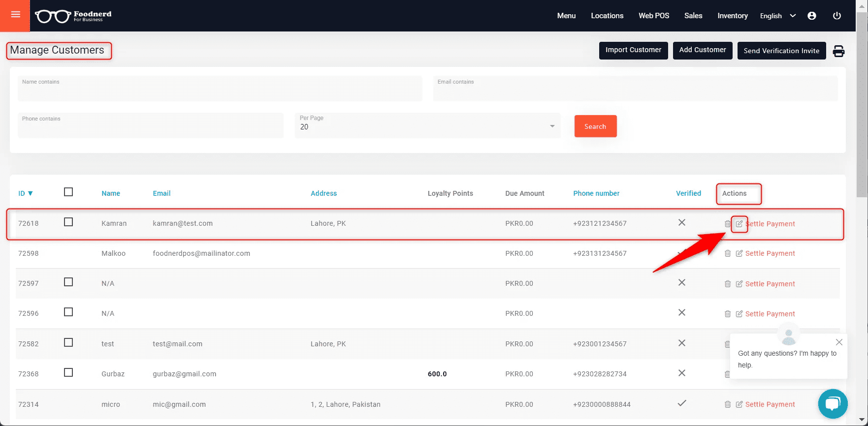The image size is (868, 426).
Task: Click the Import Customer button
Action: pos(633,50)
